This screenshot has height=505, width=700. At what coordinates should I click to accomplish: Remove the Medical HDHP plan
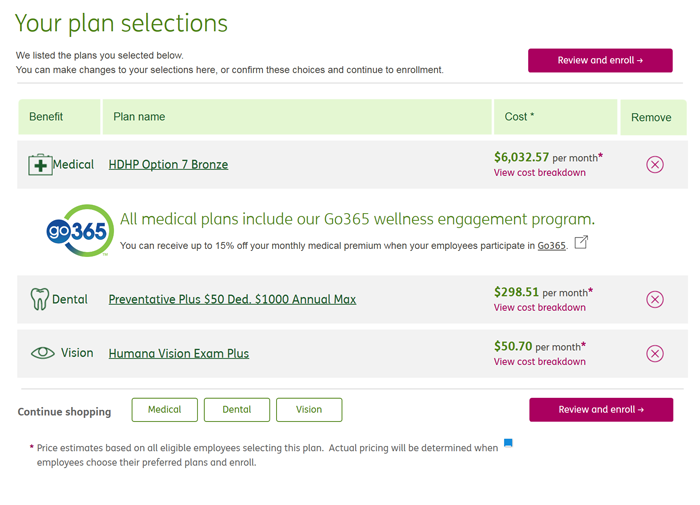(655, 164)
